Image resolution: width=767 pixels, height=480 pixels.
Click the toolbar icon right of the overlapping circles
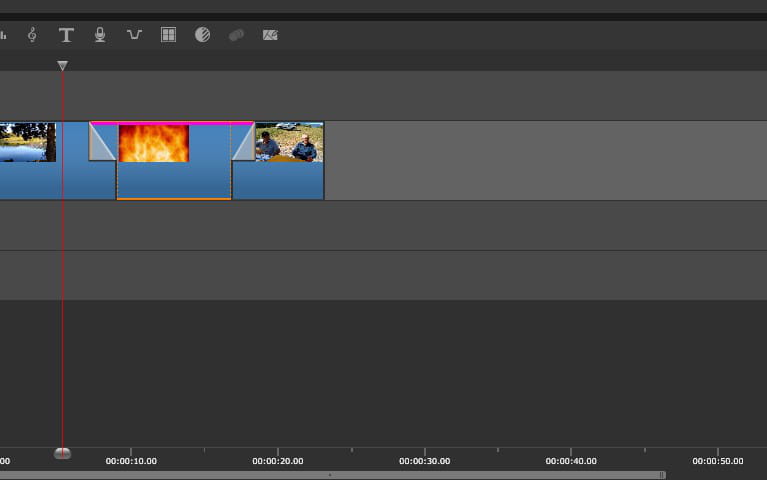271,35
